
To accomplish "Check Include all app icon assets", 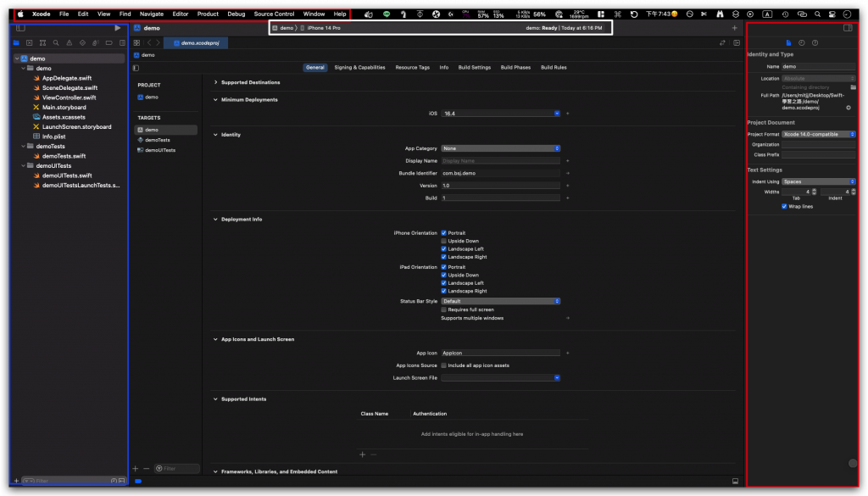I will (443, 365).
